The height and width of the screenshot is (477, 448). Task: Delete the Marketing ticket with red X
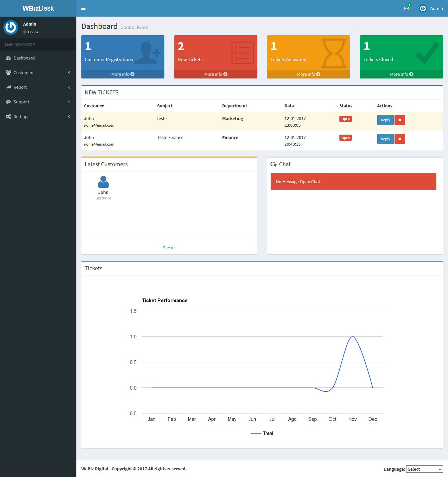tap(400, 120)
